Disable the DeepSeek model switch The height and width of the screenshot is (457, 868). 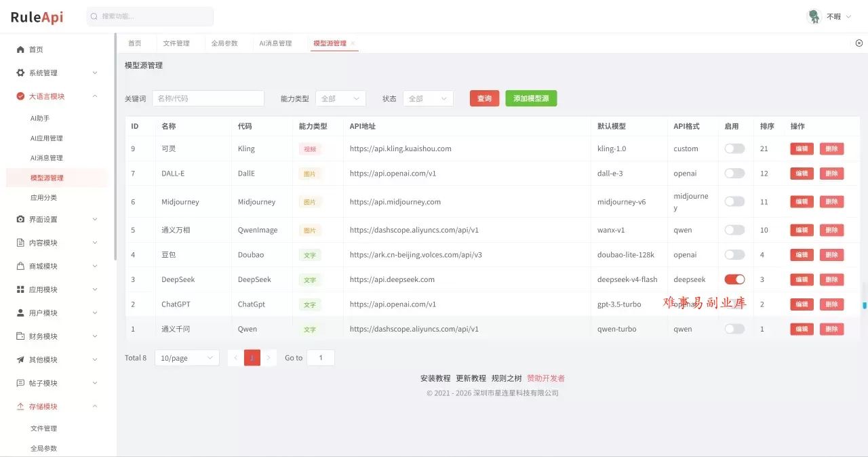tap(734, 279)
